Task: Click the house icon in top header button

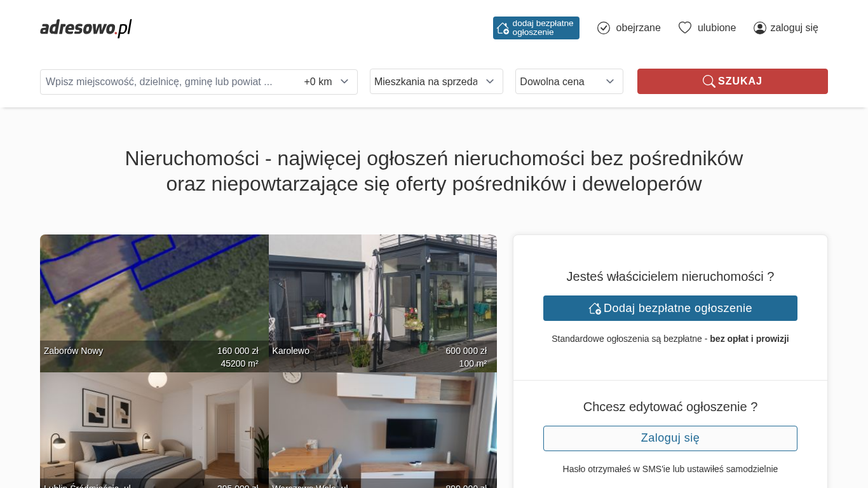Action: pos(503,28)
